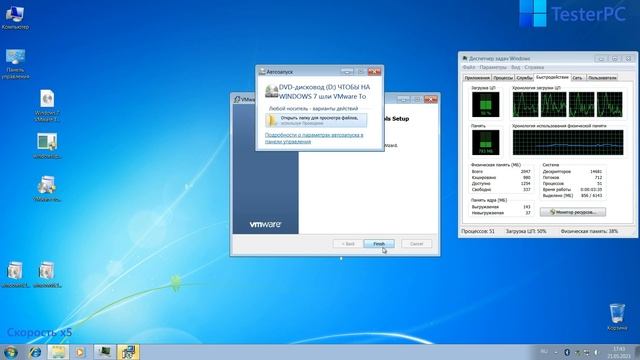Image resolution: width=640 pixels, height=360 pixels.
Task: Switch to VMware Tools installer taskbar button
Action: click(x=128, y=352)
